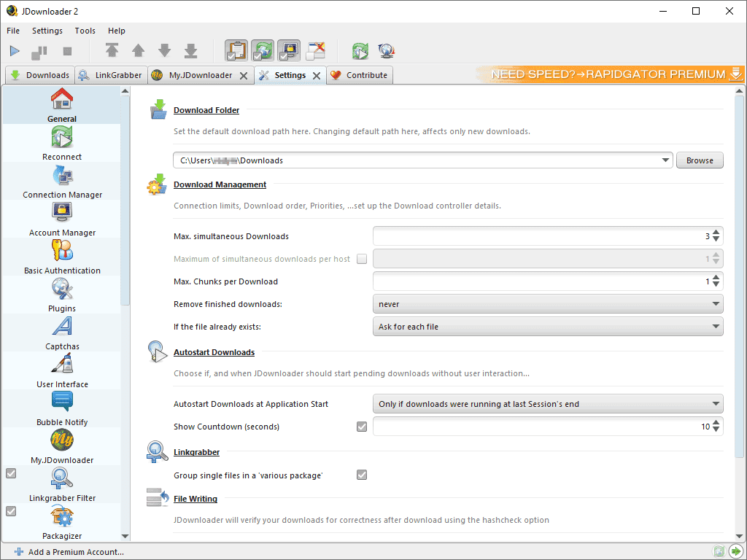This screenshot has width=747, height=560.
Task: Click sidebar scrollbar up arrow
Action: [125, 90]
